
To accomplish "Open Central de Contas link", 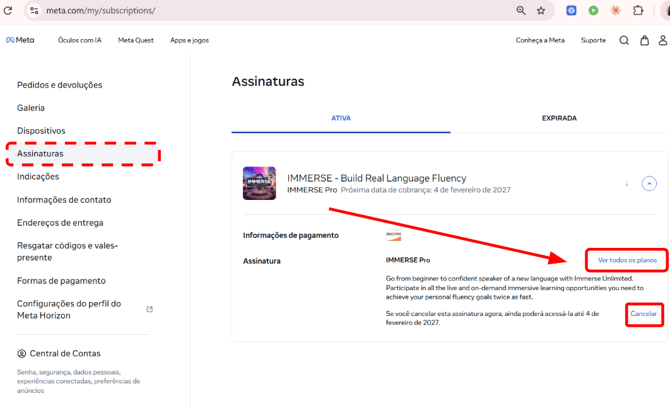I will pos(65,353).
